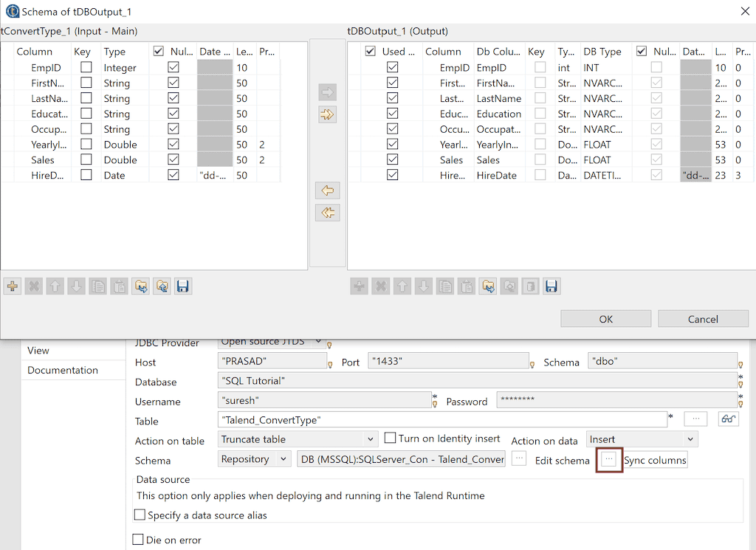Screen dimensions: 756x550
Task: Click into the Table name field
Action: pos(442,420)
